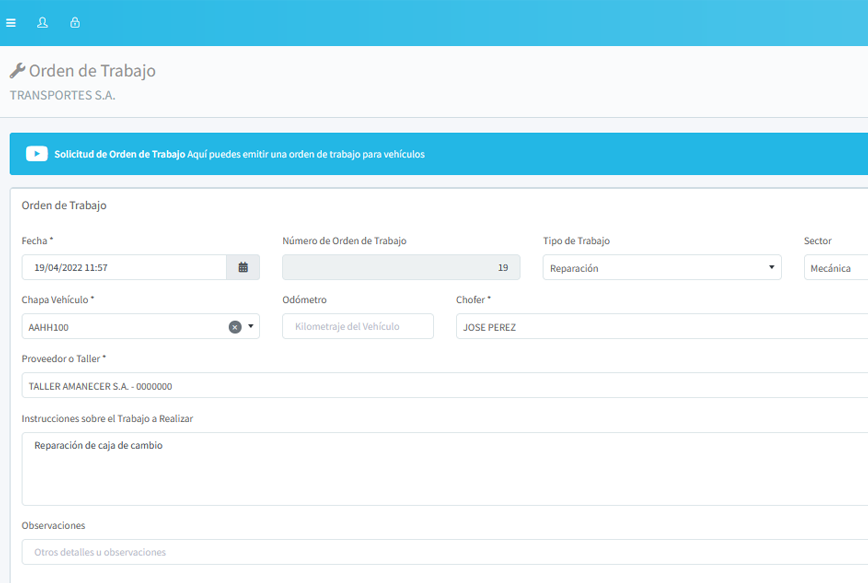Click the wrench icon beside page title
The image size is (868, 583).
pyautogui.click(x=17, y=71)
